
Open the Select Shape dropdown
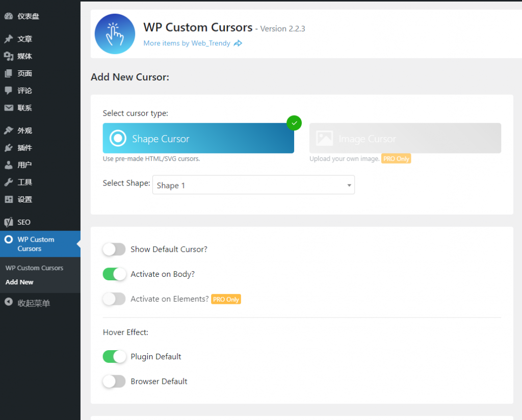pos(253,185)
